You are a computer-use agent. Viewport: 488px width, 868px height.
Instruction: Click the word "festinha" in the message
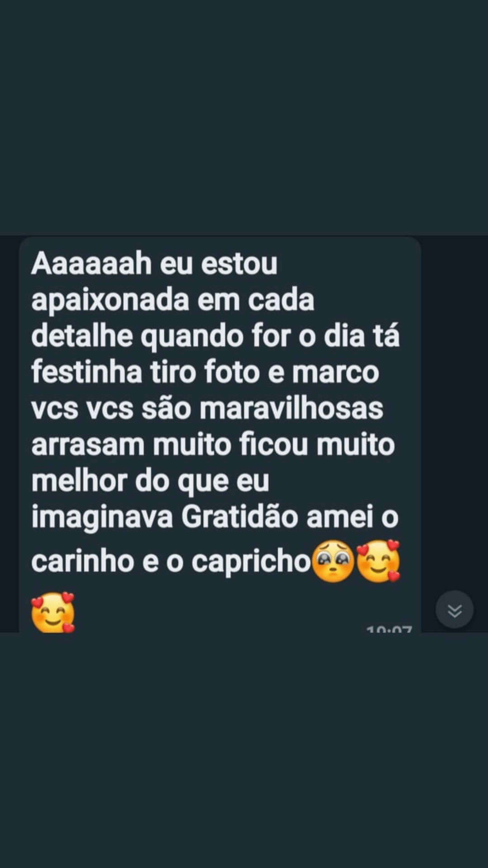pyautogui.click(x=87, y=372)
